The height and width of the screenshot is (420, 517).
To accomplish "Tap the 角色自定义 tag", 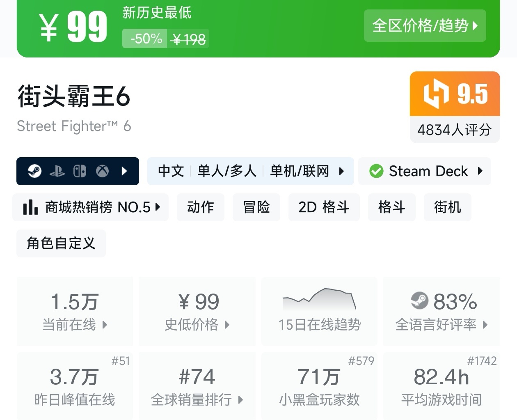I will coord(61,243).
